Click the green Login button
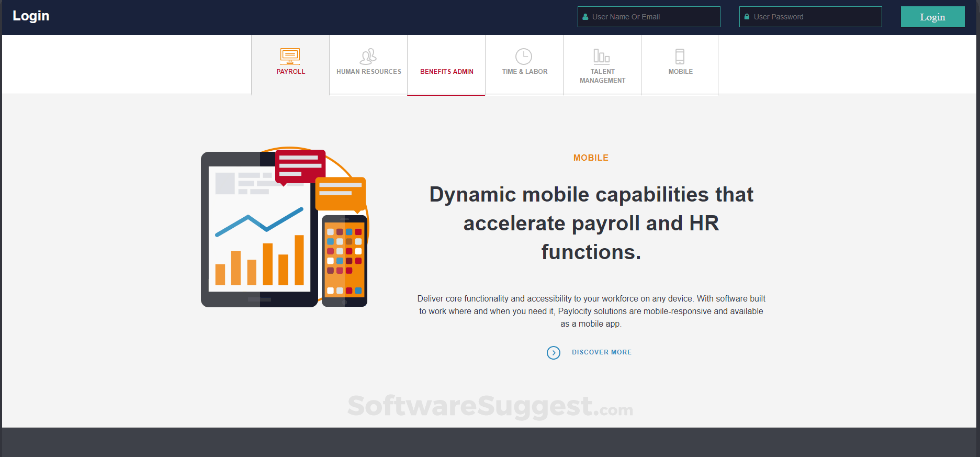 932,17
